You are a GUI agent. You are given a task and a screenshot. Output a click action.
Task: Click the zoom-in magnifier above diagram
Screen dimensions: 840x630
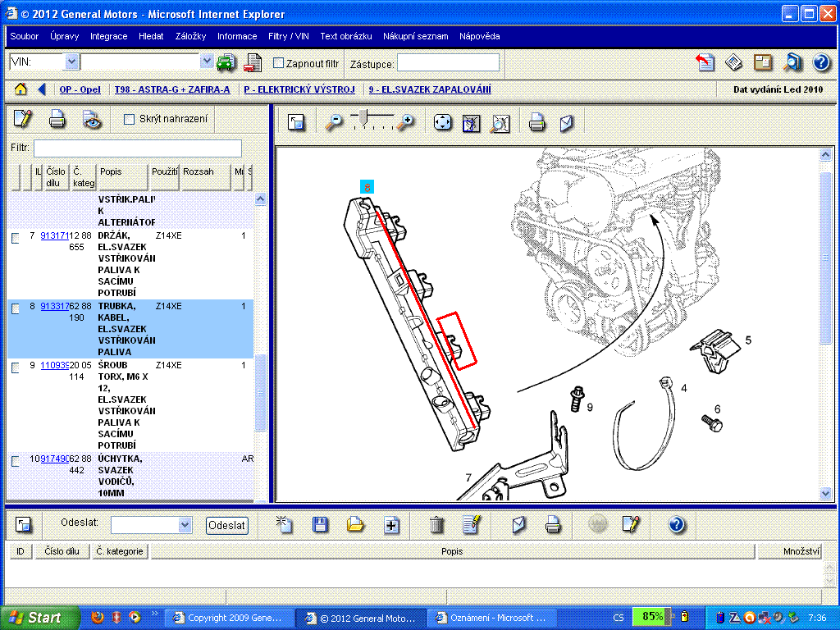click(405, 123)
